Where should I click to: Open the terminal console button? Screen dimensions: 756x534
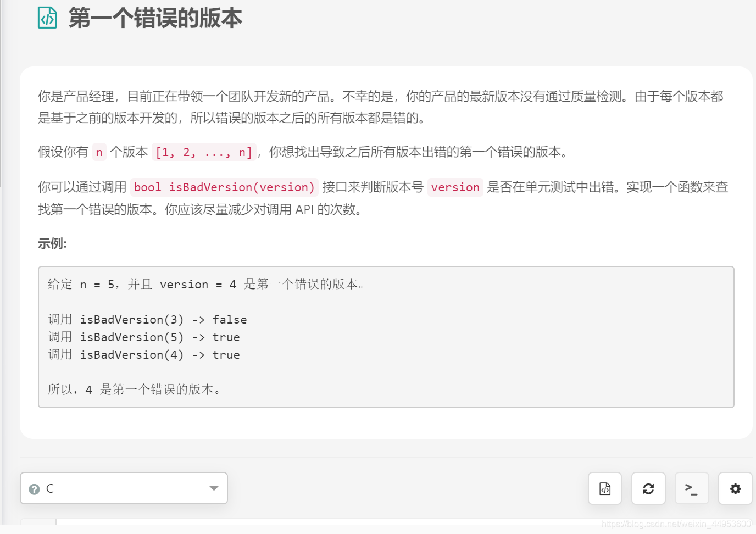pos(692,488)
